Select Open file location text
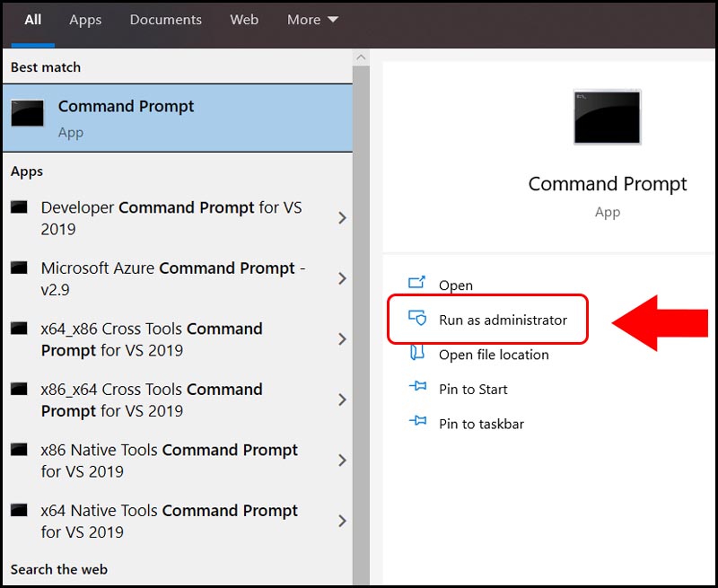 494,355
